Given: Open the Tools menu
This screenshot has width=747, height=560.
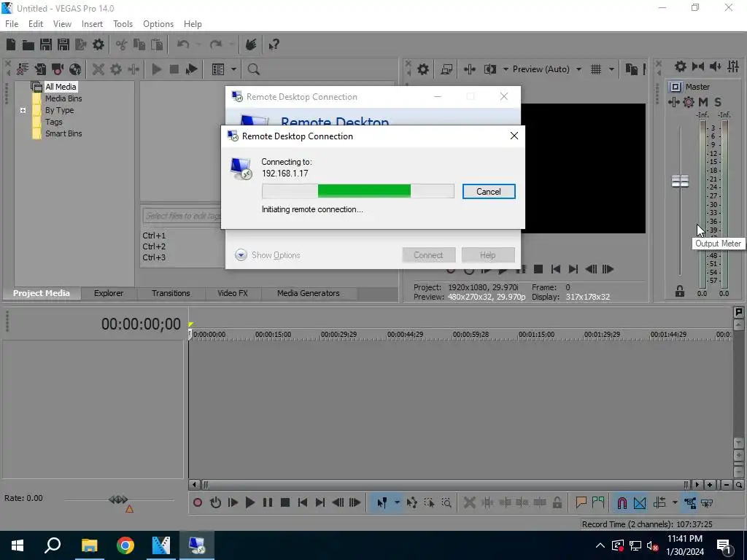Looking at the screenshot, I should tap(123, 24).
